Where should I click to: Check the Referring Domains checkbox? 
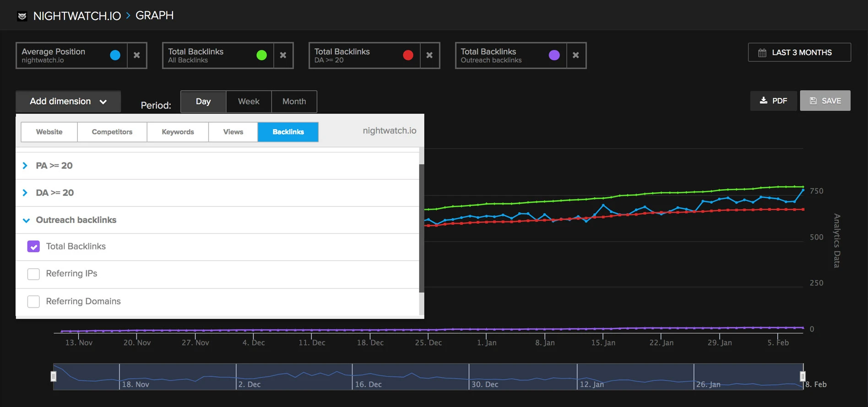tap(33, 301)
